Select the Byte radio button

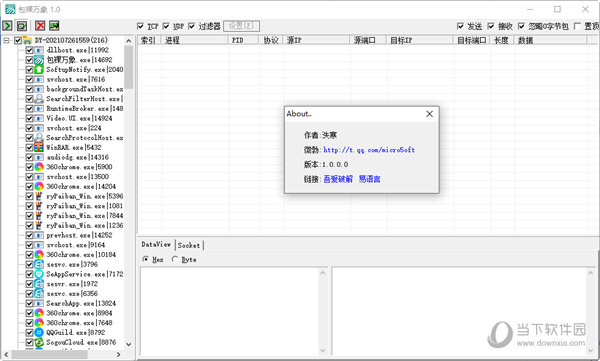point(175,259)
